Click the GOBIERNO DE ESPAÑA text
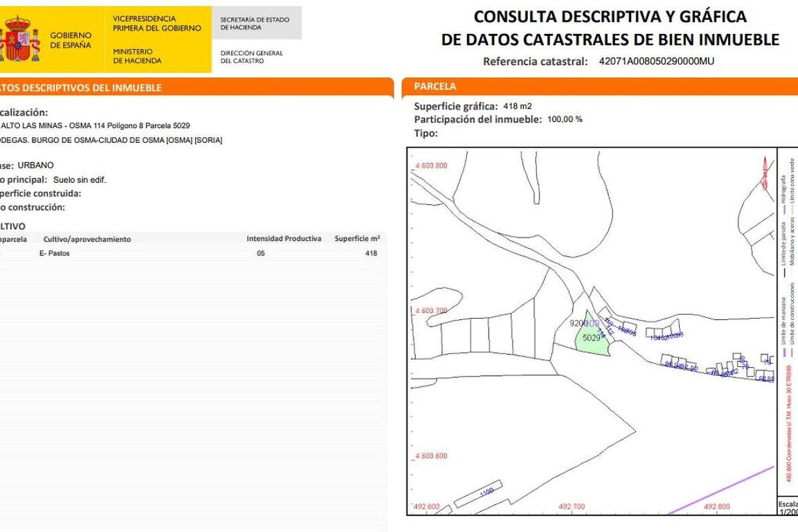Viewport: 798px width, 532px height. coord(70,40)
